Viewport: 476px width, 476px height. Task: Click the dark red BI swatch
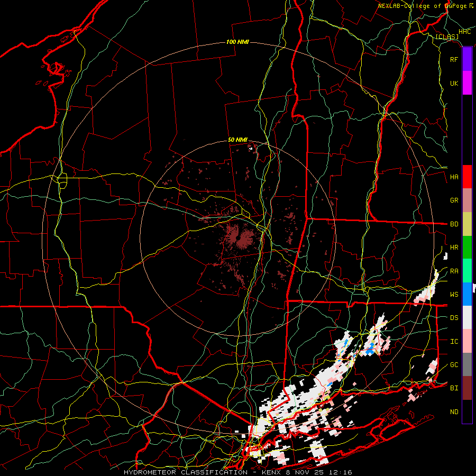coord(467,388)
